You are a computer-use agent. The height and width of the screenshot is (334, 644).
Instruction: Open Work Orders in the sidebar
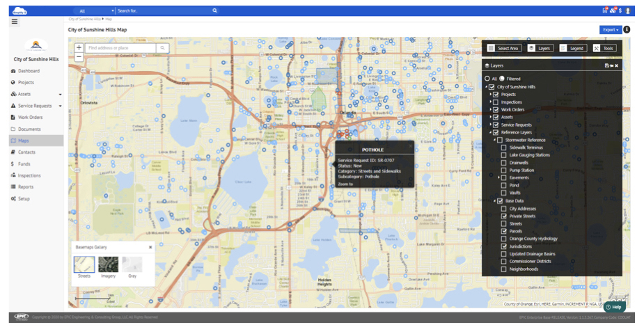pyautogui.click(x=30, y=117)
